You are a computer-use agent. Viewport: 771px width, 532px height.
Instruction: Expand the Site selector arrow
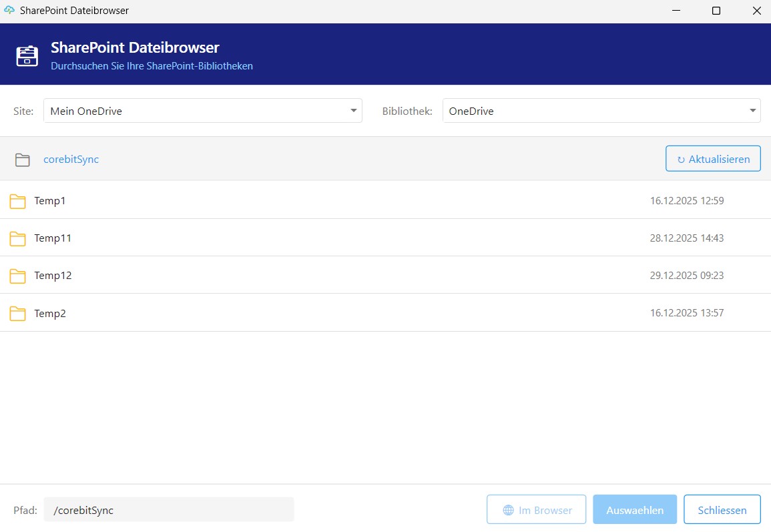(x=353, y=110)
